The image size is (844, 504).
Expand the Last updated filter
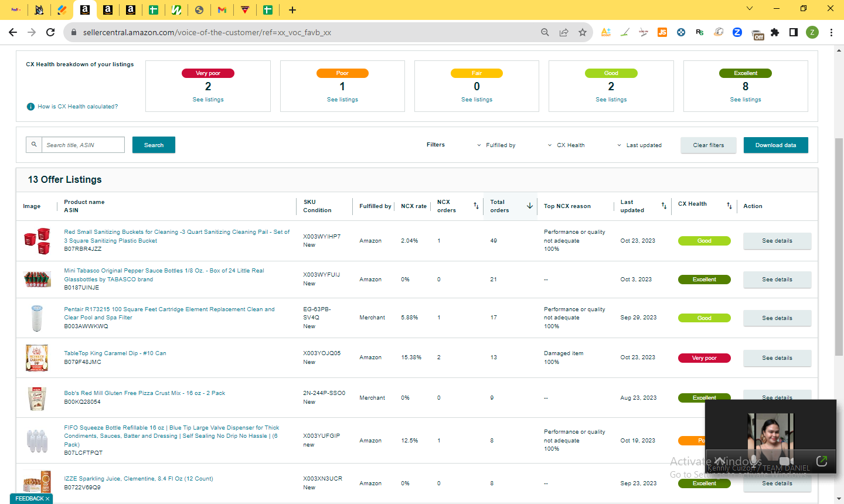click(x=639, y=145)
